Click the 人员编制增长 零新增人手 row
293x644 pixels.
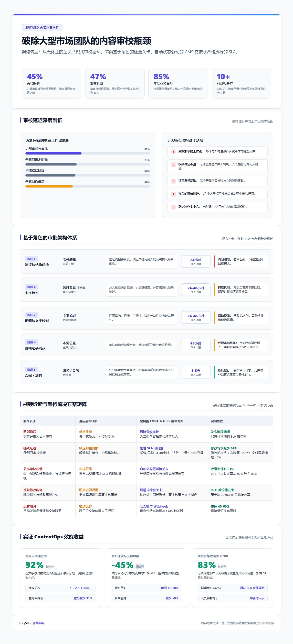(x=232, y=598)
